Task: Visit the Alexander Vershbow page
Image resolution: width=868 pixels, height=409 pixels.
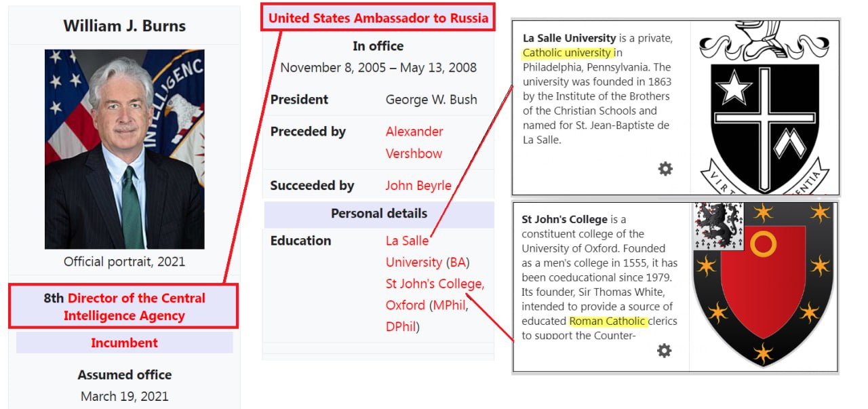Action: coord(414,142)
